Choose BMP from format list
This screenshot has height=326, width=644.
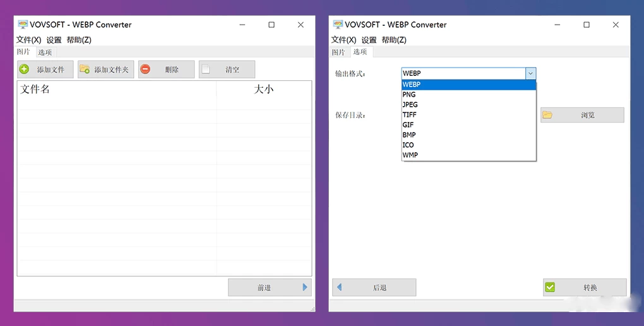[x=468, y=135]
